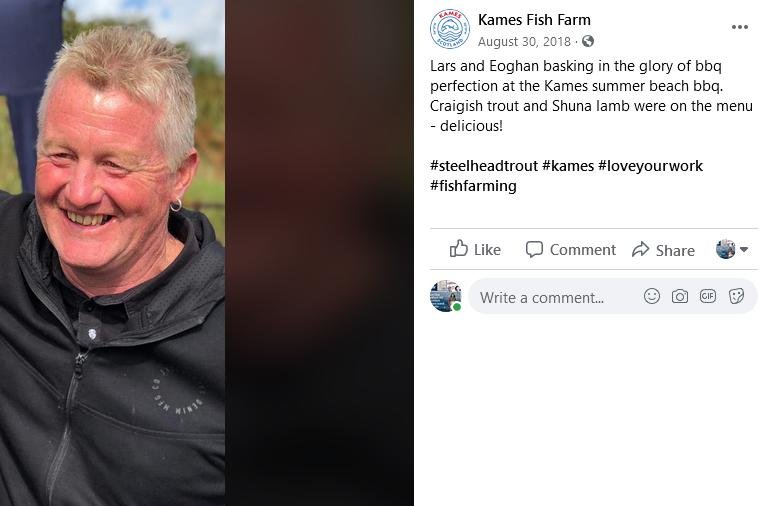
Task: Click the thumbs-up Like icon
Action: 459,248
